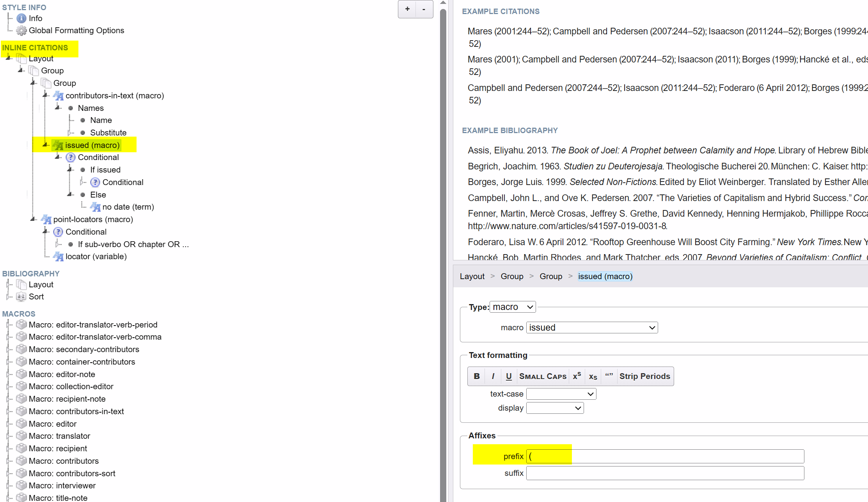Viewport: 868px width, 502px height.
Task: Open the Type dropdown set to macro
Action: pyautogui.click(x=513, y=307)
